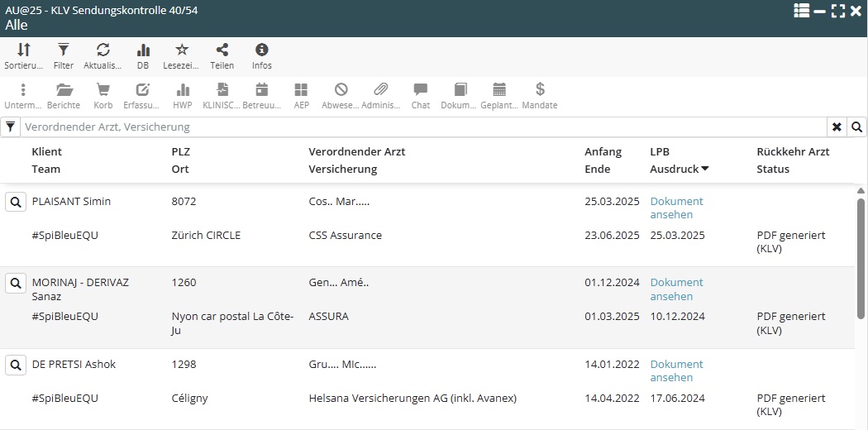Open details for PLAISANT Simin magnifier
868x430 pixels.
[16, 202]
